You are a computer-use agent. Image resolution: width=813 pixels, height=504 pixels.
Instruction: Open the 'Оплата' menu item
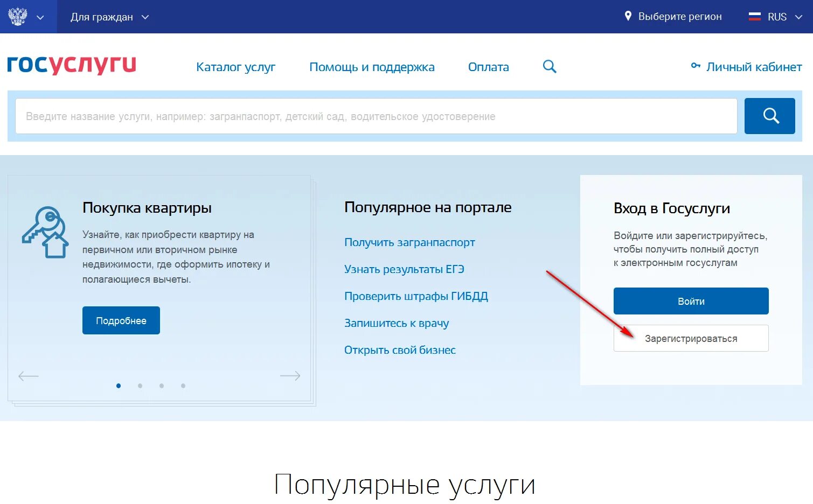coord(488,67)
